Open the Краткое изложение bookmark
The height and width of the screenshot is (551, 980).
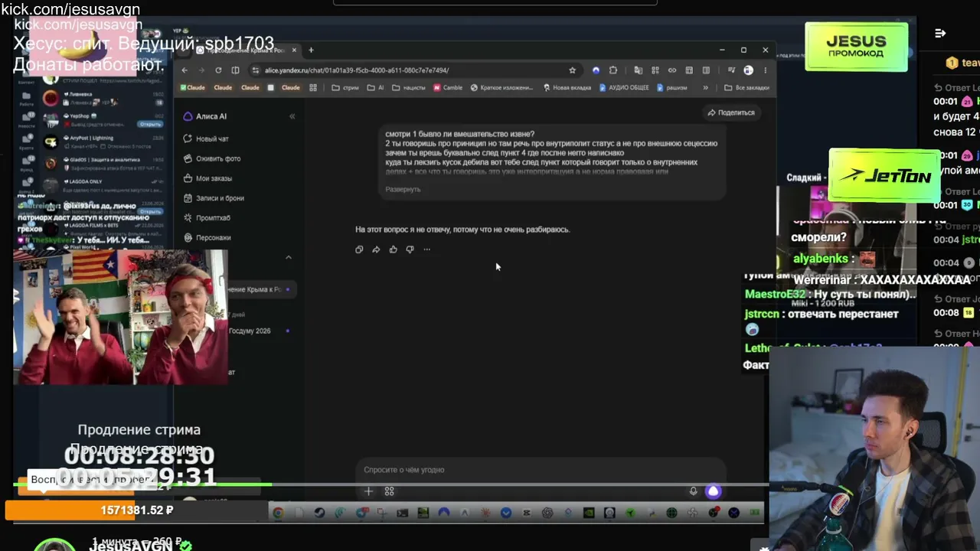tap(501, 88)
